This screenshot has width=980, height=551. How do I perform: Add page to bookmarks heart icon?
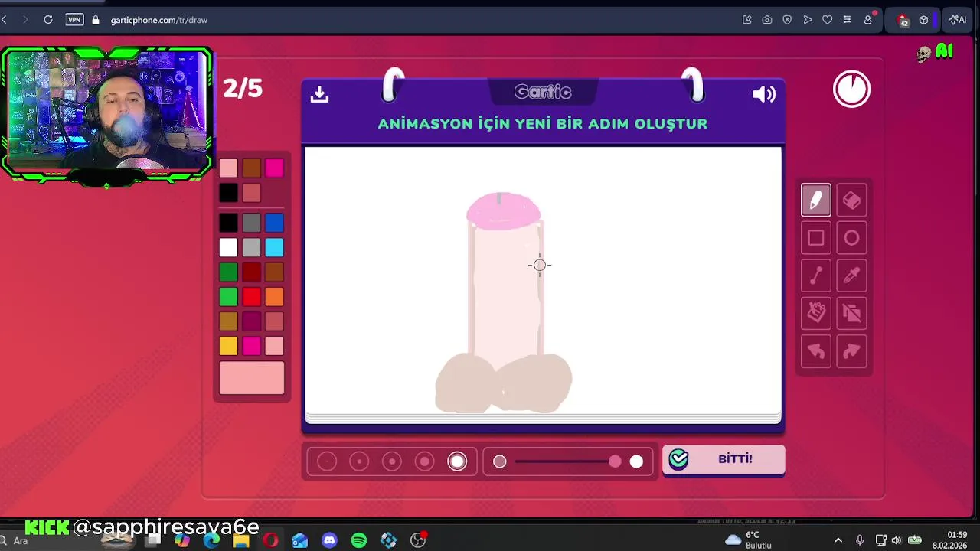[x=828, y=20]
